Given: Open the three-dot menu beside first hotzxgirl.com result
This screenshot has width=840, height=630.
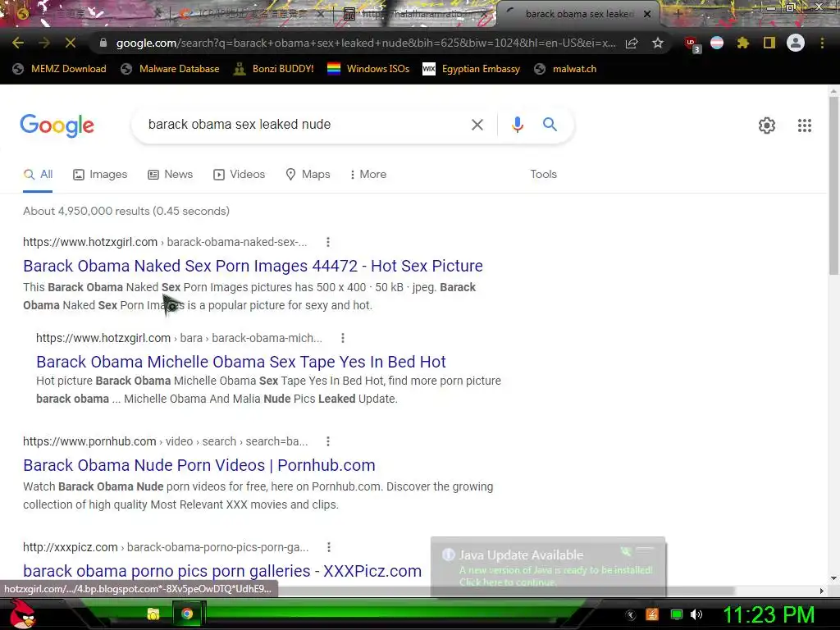Looking at the screenshot, I should tap(328, 242).
